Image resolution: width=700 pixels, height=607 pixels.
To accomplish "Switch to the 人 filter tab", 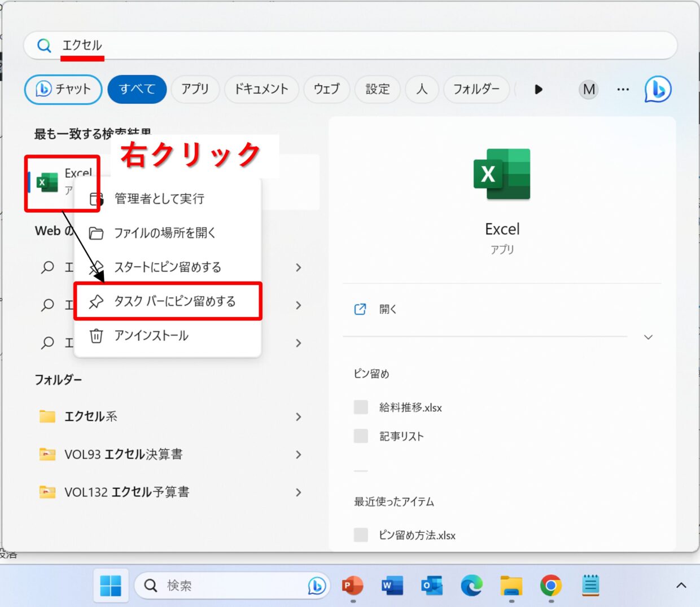I will (x=422, y=89).
